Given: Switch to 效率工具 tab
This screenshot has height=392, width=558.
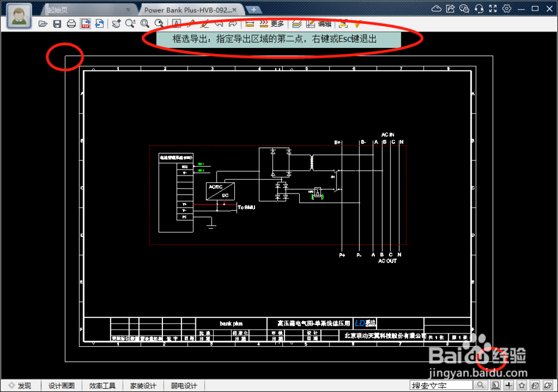Looking at the screenshot, I should [103, 386].
